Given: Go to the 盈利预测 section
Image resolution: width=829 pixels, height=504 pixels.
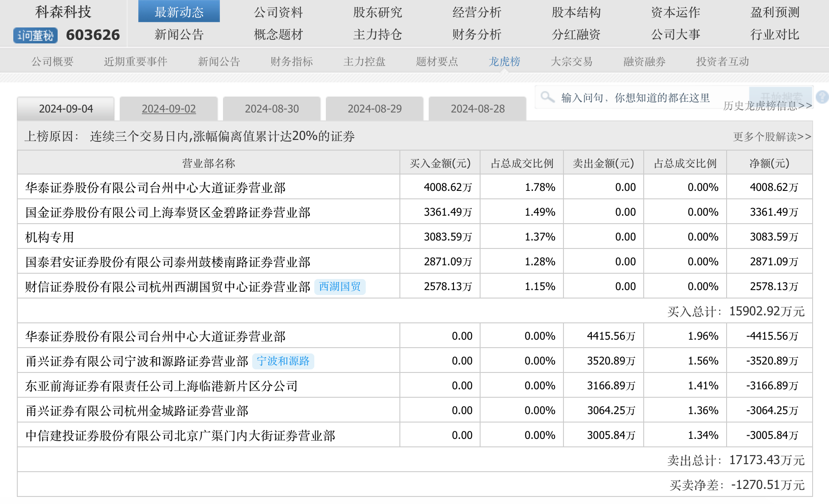Looking at the screenshot, I should click(775, 12).
